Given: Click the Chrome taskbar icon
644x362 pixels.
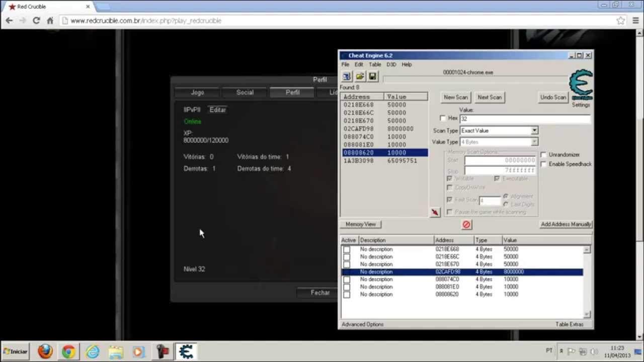Looking at the screenshot, I should [68, 351].
